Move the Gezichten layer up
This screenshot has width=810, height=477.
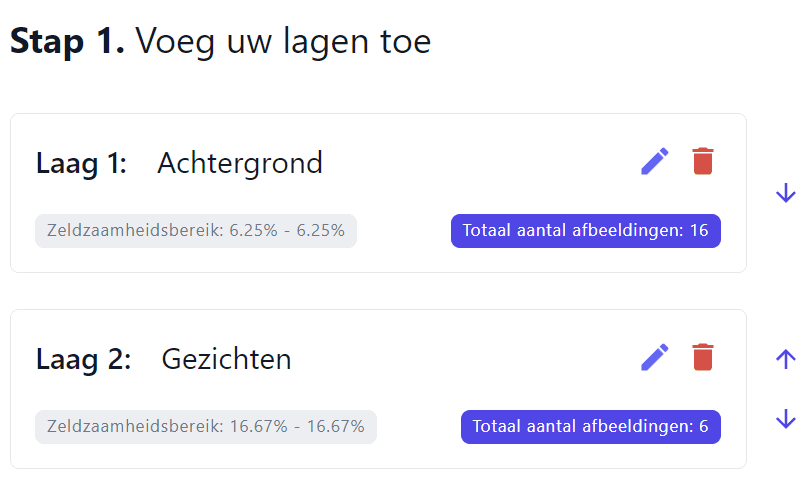pos(785,359)
